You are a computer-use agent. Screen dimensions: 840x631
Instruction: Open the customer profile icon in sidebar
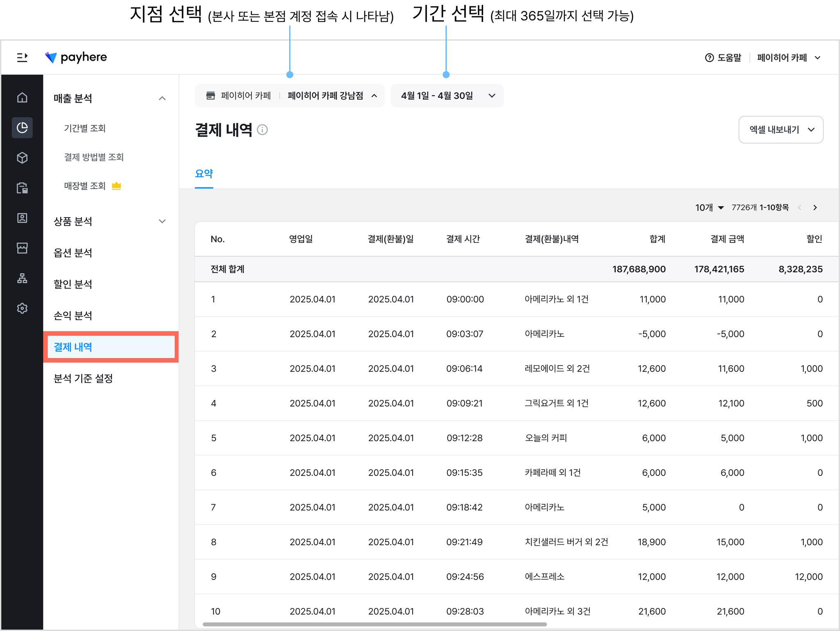[x=22, y=218]
